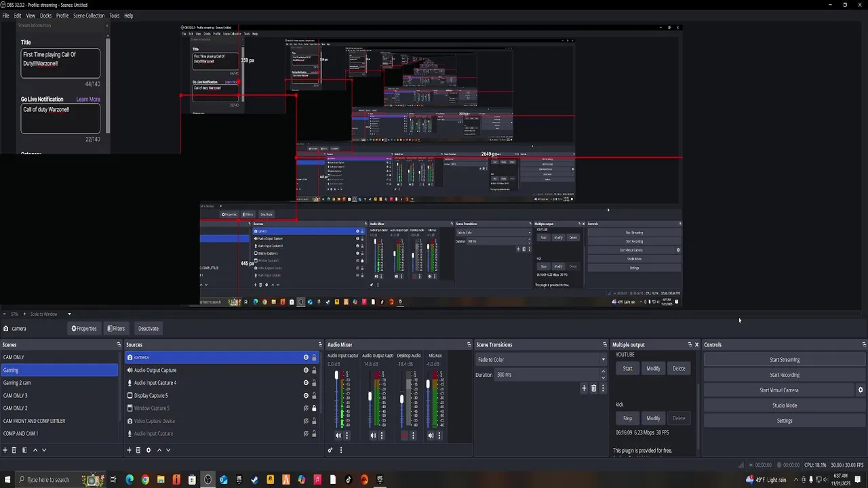Open the Scene Collection menu

click(89, 16)
